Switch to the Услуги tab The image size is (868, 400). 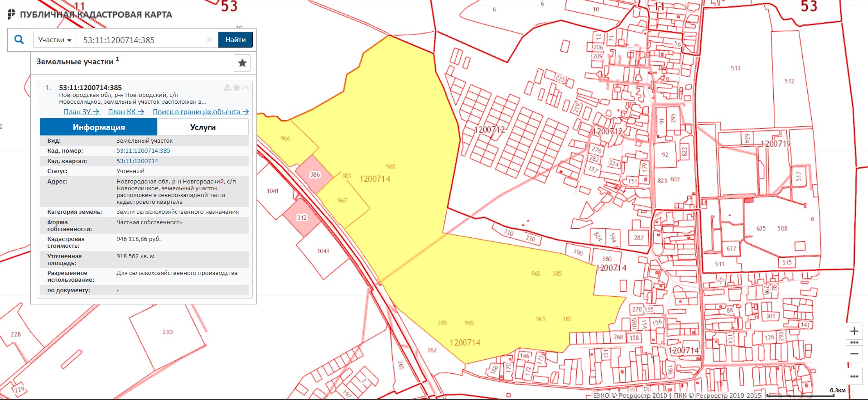(203, 127)
